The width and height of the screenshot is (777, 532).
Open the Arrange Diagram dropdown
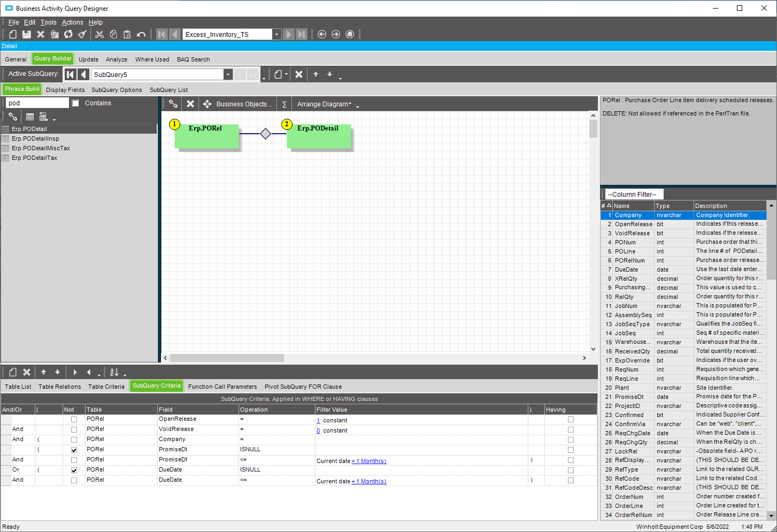(x=325, y=104)
